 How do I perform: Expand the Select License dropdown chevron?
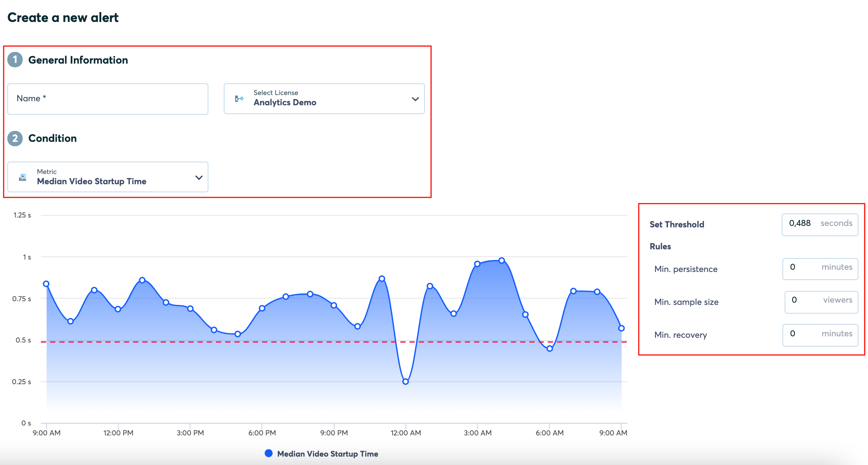(415, 99)
